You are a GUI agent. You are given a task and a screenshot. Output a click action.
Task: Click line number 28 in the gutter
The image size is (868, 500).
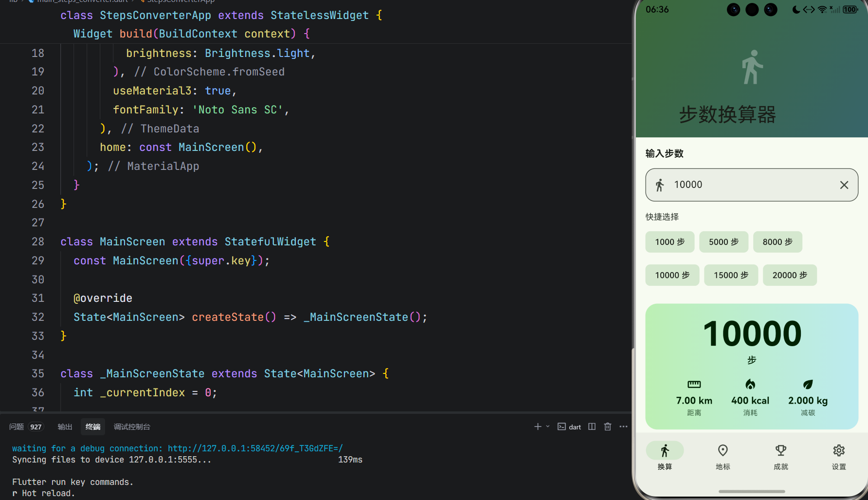[x=38, y=241]
